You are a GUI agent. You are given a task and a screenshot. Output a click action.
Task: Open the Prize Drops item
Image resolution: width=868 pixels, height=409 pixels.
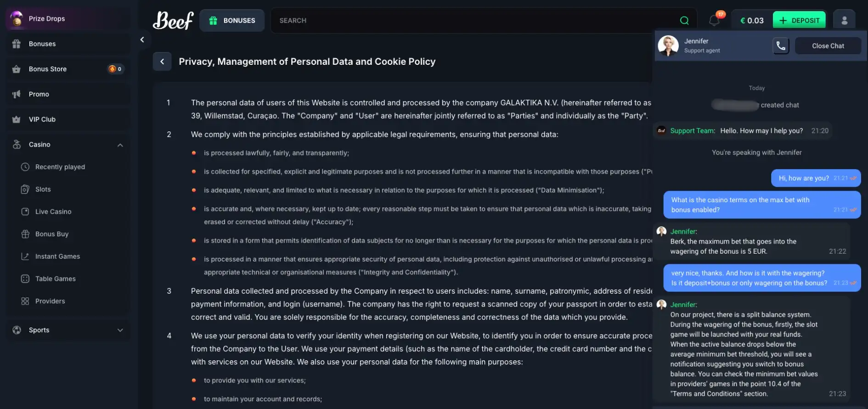click(47, 18)
